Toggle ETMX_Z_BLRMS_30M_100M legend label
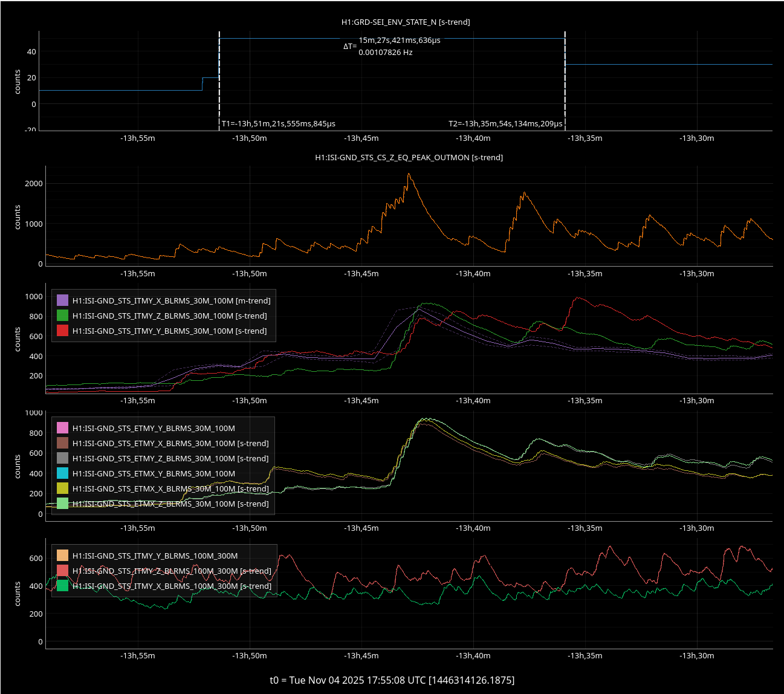Screen dimensions: 784x694 tap(170, 504)
